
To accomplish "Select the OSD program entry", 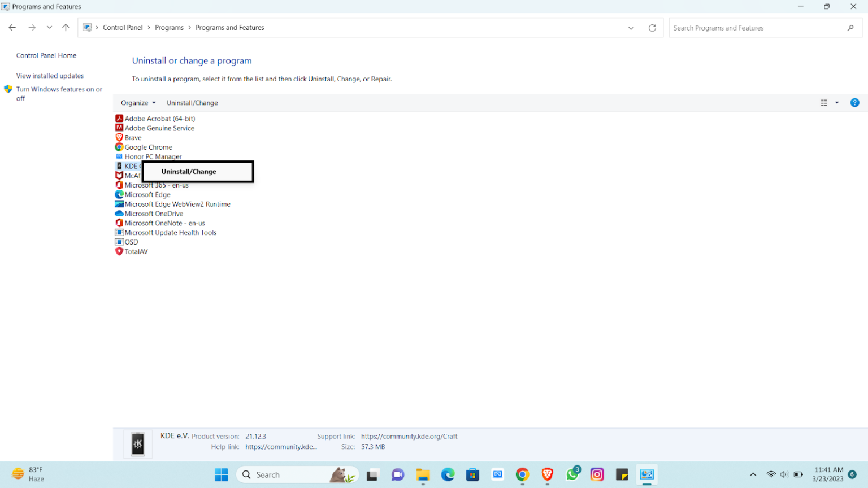I will (x=131, y=242).
